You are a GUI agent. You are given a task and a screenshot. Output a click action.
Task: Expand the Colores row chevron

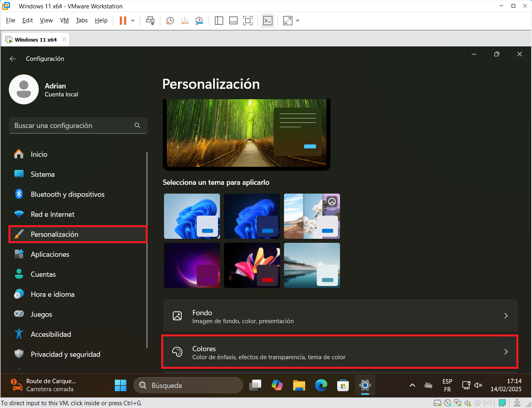pos(506,352)
